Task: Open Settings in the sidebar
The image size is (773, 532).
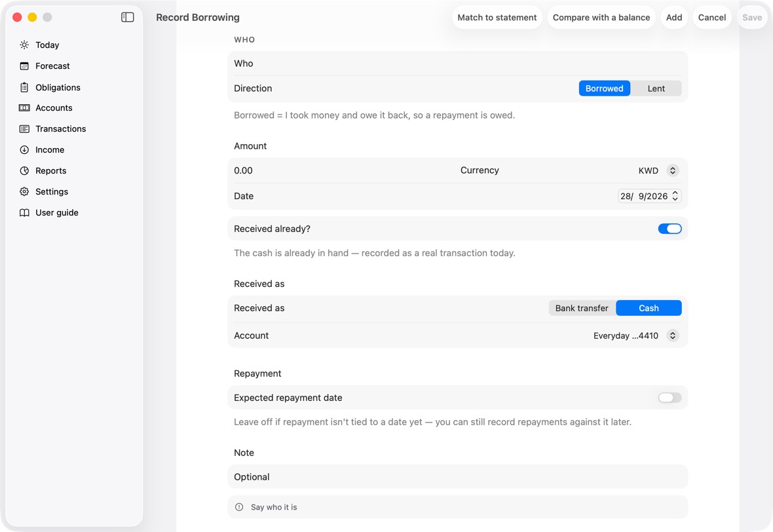Action: [x=74, y=192]
